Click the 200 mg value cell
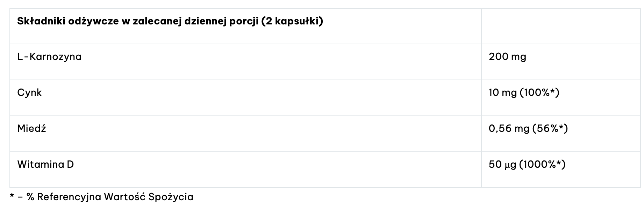The width and height of the screenshot is (644, 210). [x=507, y=57]
